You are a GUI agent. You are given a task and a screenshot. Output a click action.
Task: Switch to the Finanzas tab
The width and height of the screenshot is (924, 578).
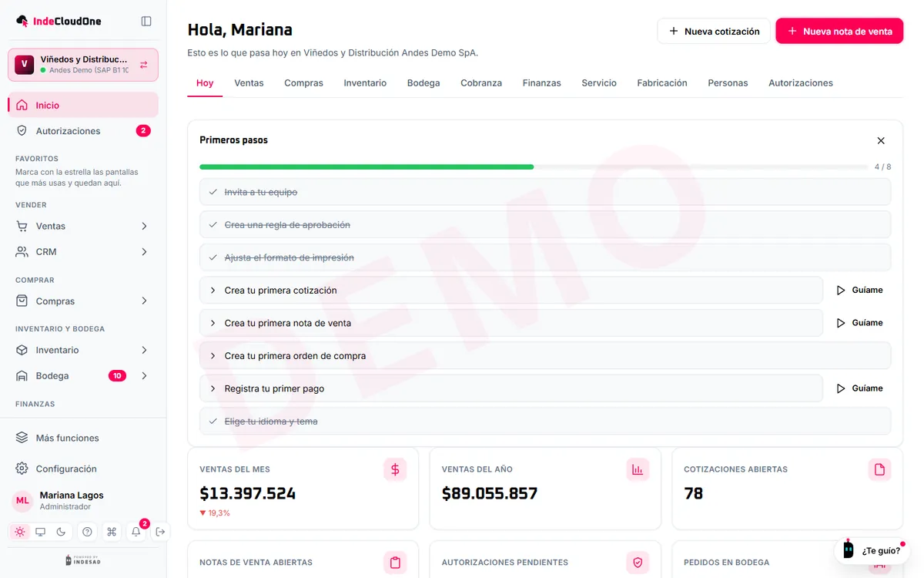coord(541,83)
